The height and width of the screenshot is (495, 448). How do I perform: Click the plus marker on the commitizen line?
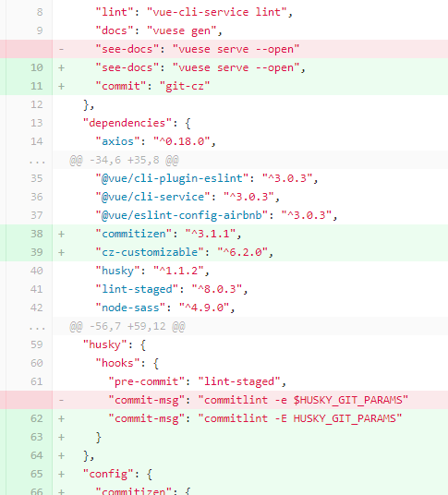point(61,234)
